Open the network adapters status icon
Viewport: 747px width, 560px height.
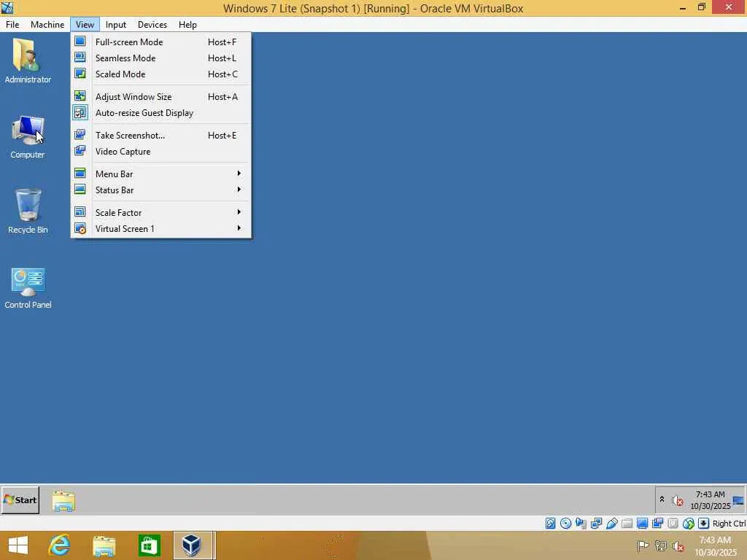(596, 524)
